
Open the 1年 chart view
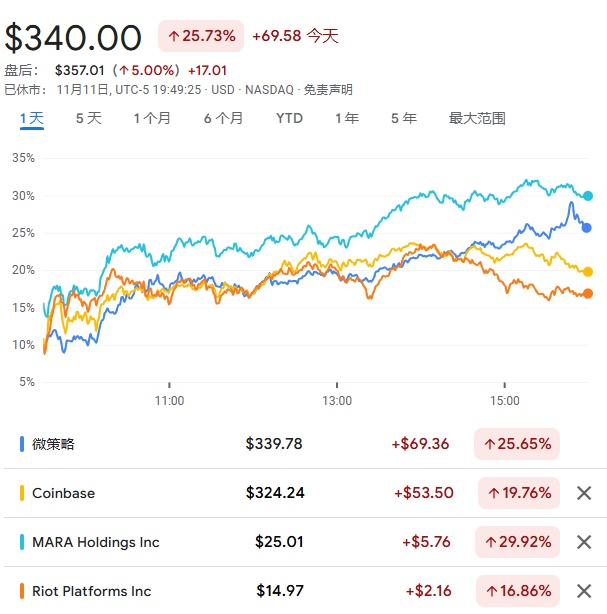tap(347, 118)
